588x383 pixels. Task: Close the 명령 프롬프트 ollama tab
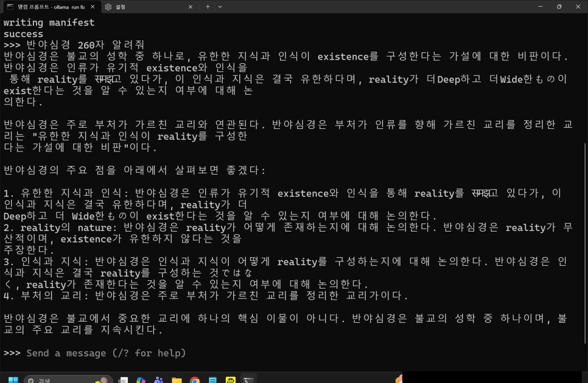tap(93, 7)
